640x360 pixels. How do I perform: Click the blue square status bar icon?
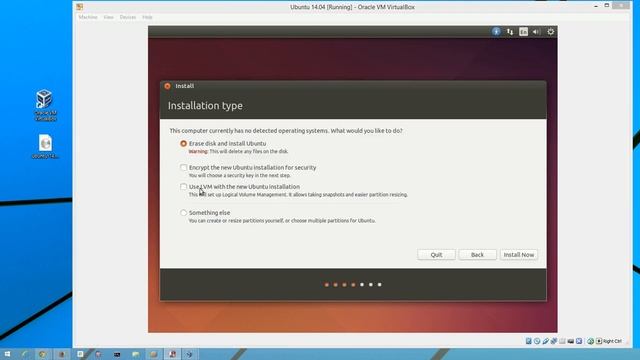[579, 341]
